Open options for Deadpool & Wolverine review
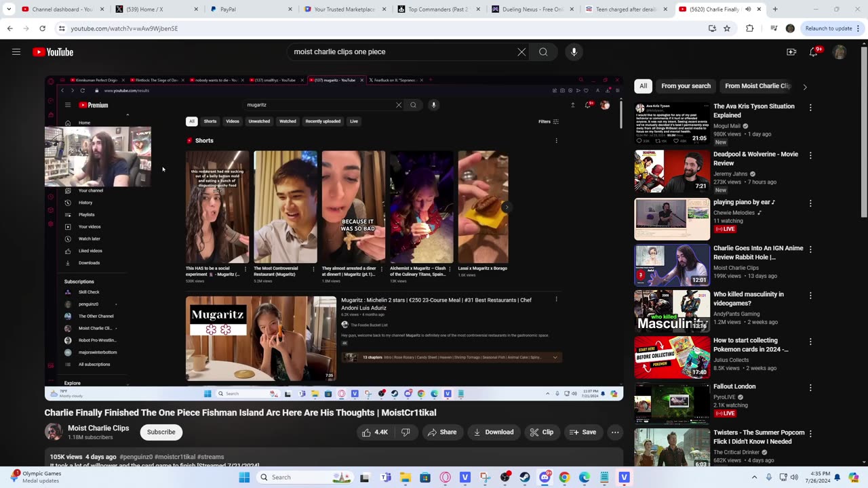The width and height of the screenshot is (868, 488). pos(810,155)
